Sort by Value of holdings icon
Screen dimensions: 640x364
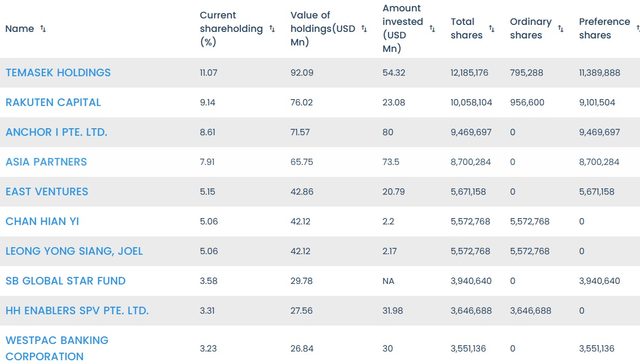[x=364, y=29]
